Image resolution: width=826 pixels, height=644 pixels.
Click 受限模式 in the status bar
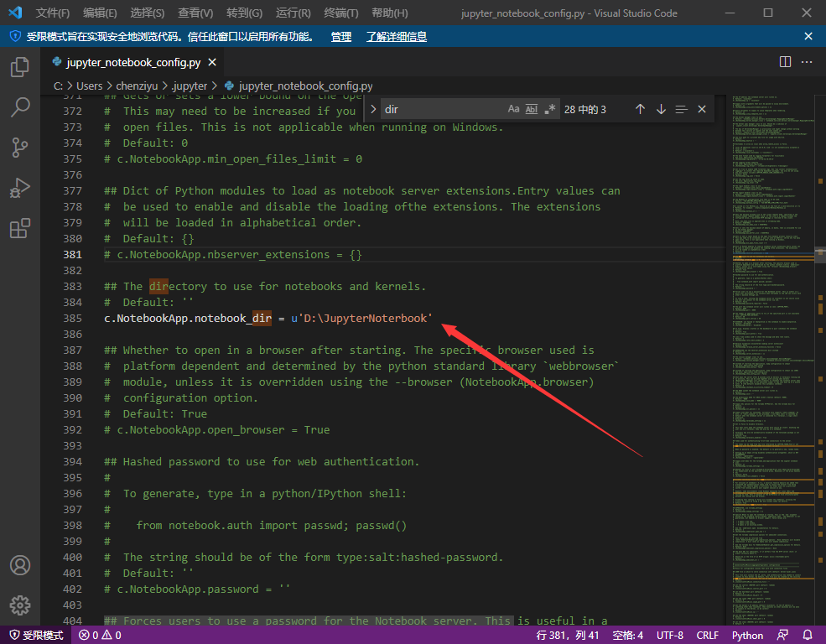[x=36, y=635]
